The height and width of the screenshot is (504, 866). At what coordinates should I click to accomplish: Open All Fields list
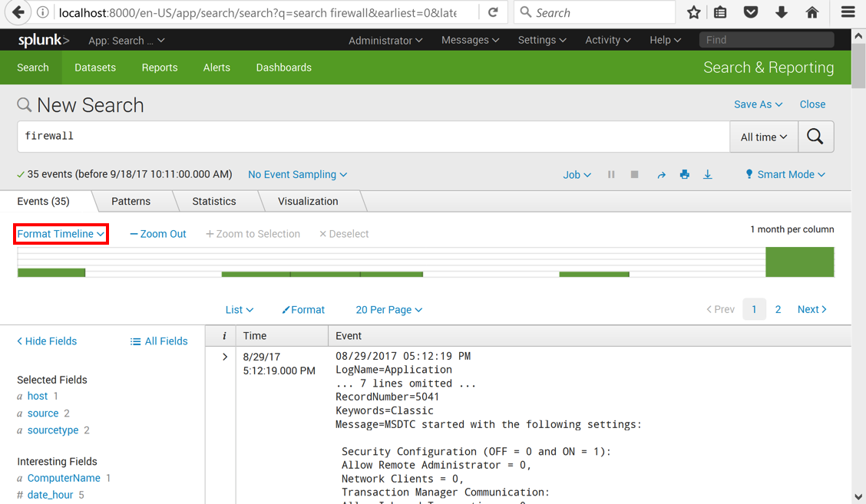(x=159, y=341)
